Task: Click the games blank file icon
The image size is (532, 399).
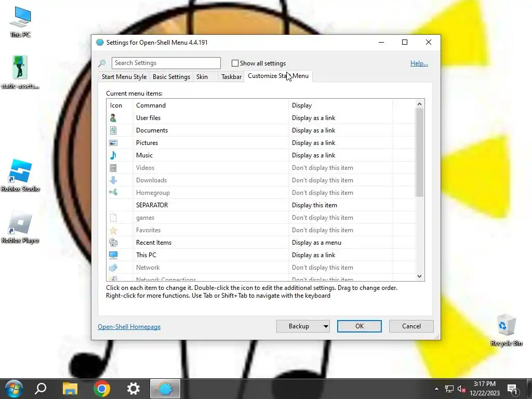Action: [x=113, y=218]
